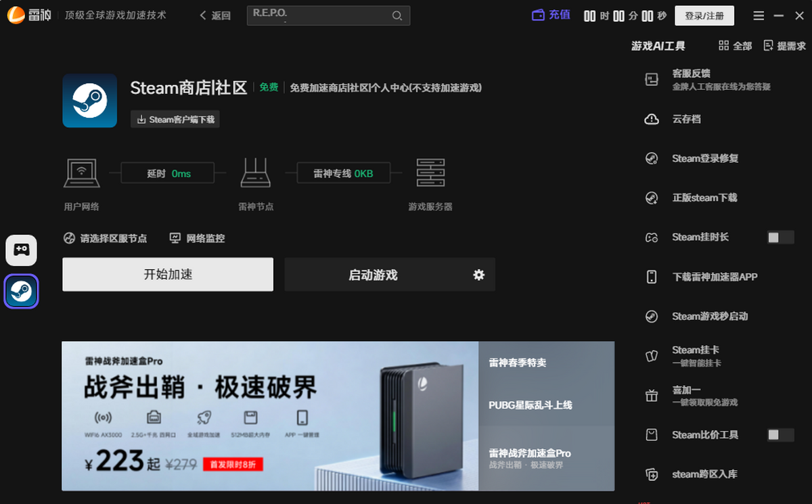Show 全部 tools tab

[x=735, y=46]
